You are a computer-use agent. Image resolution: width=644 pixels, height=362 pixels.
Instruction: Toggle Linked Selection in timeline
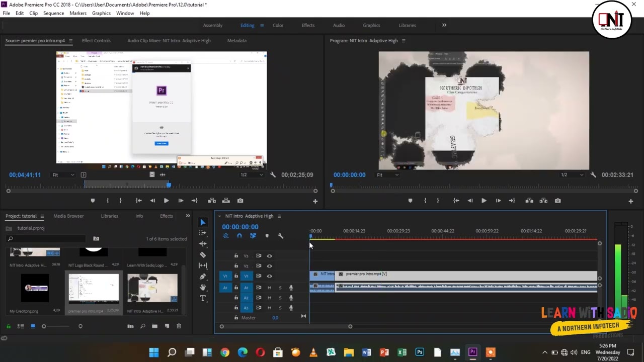coord(253,236)
